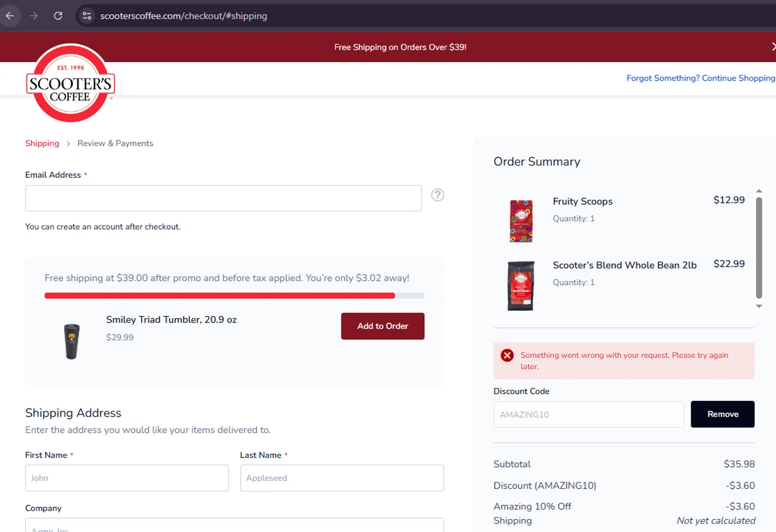Viewport: 776px width, 532px height.
Task: Click the free shipping progress bar
Action: coord(234,296)
